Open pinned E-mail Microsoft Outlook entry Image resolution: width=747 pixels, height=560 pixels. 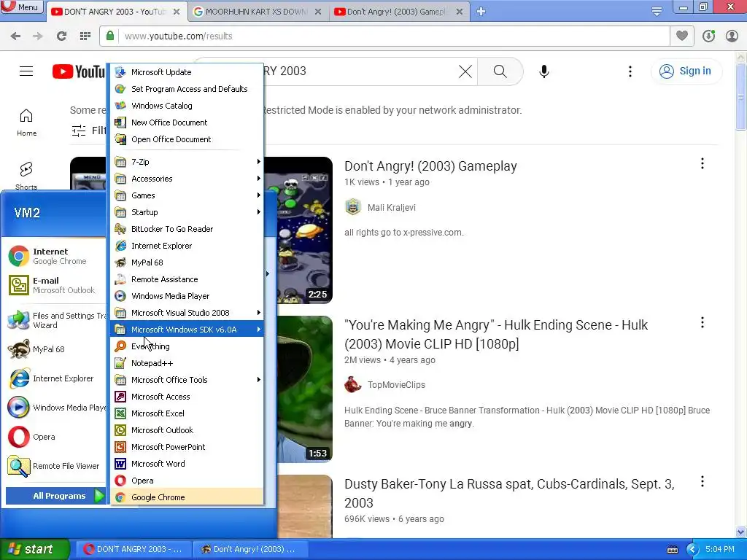pyautogui.click(x=55, y=285)
